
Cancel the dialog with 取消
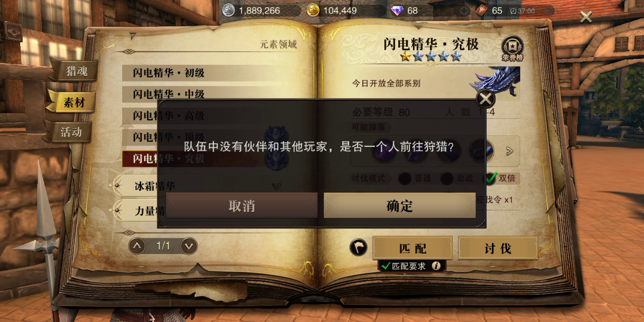click(242, 206)
